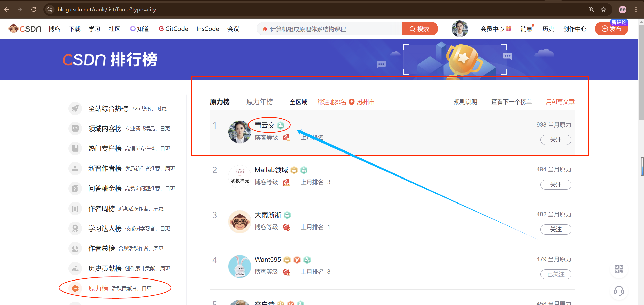Switch to 原力年榜 tab
This screenshot has width=644, height=305.
point(260,102)
